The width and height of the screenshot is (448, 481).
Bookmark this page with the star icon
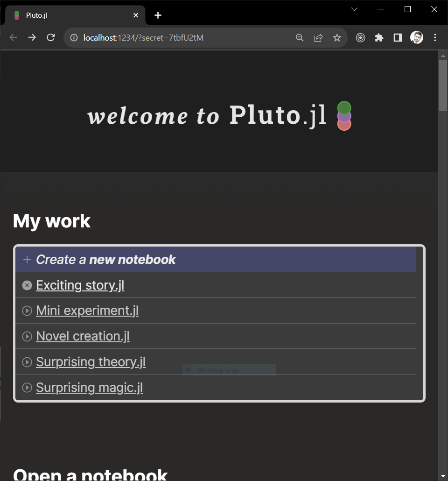pos(337,38)
